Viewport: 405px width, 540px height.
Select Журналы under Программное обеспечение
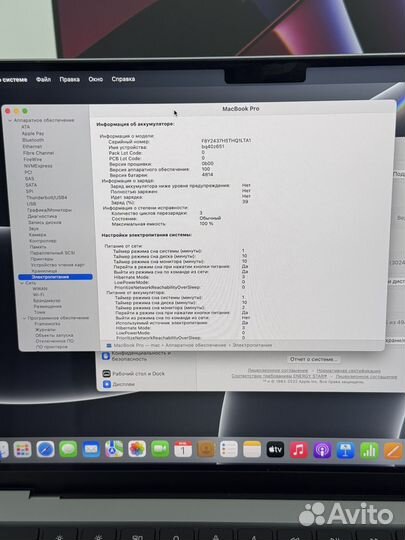(x=45, y=330)
